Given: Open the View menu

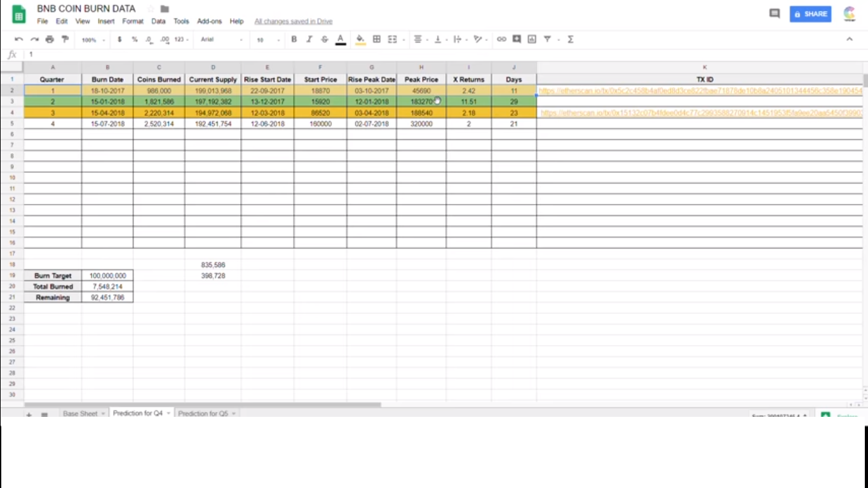Looking at the screenshot, I should coord(83,21).
